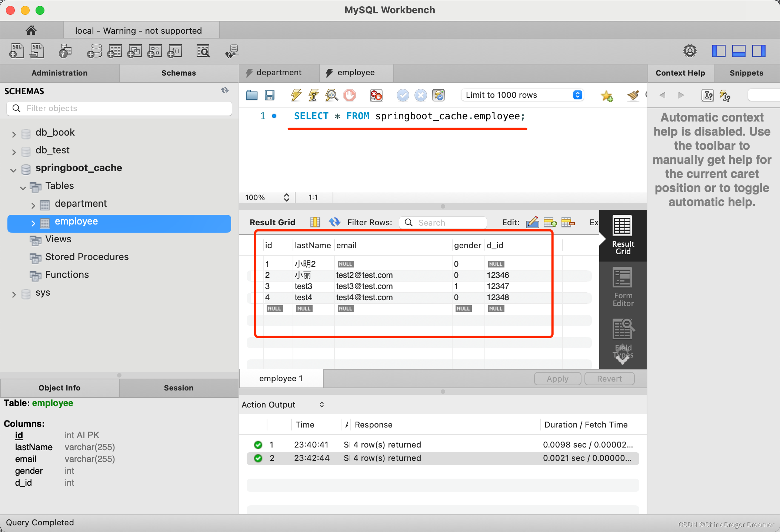Switch the Action Output type dropdown
Screen dimensions: 780x532
click(283, 405)
